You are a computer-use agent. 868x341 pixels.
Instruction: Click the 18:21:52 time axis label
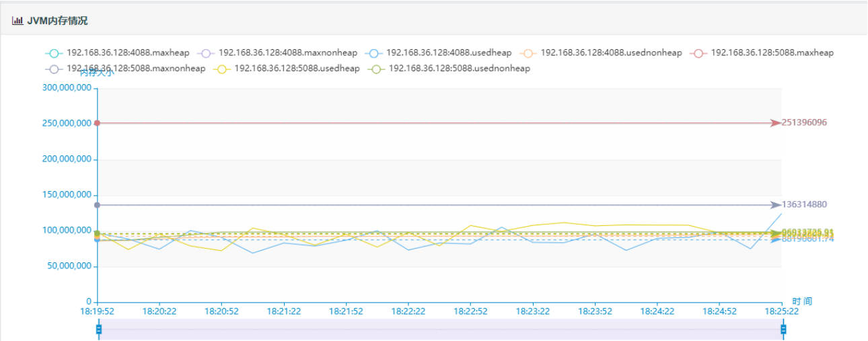[346, 312]
